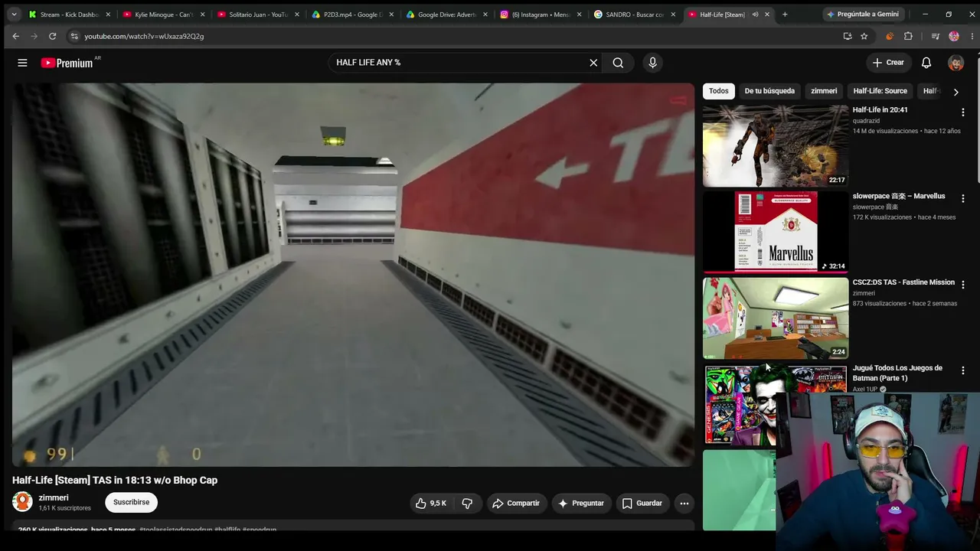The image size is (980, 551).
Task: Close the Google Drive: Advert tab
Action: point(485,14)
